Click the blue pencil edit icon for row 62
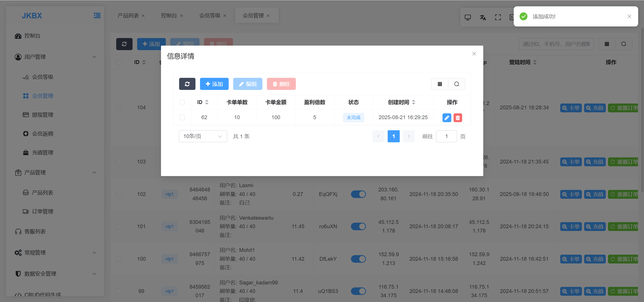Image resolution: width=644 pixels, height=302 pixels. [447, 118]
